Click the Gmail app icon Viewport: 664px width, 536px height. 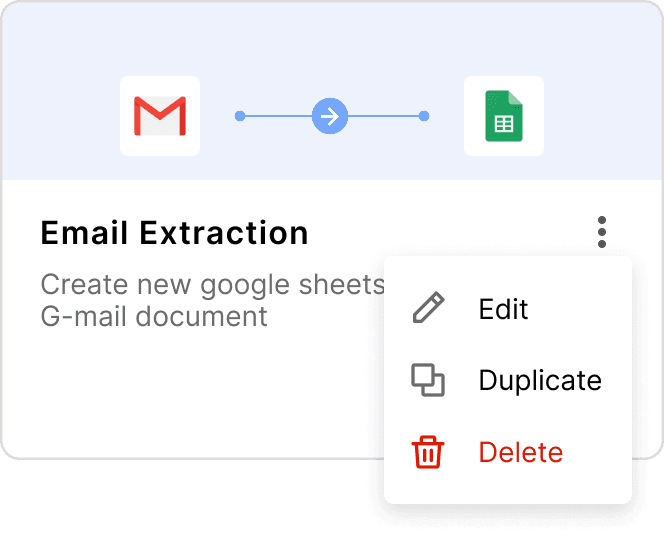pyautogui.click(x=160, y=116)
